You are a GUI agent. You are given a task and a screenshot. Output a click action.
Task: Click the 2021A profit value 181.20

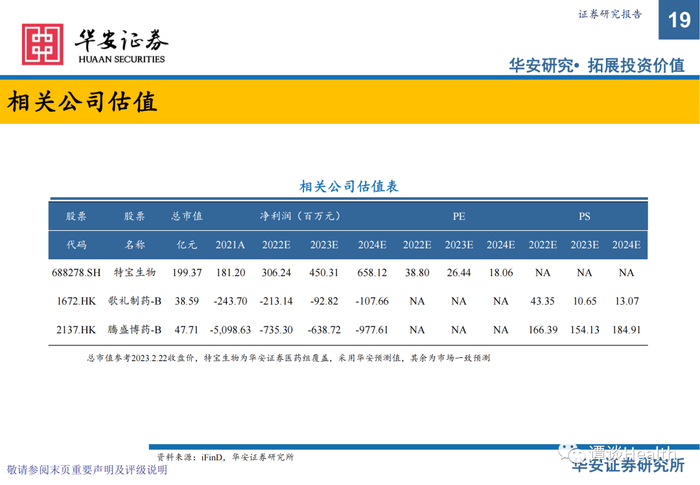[230, 272]
